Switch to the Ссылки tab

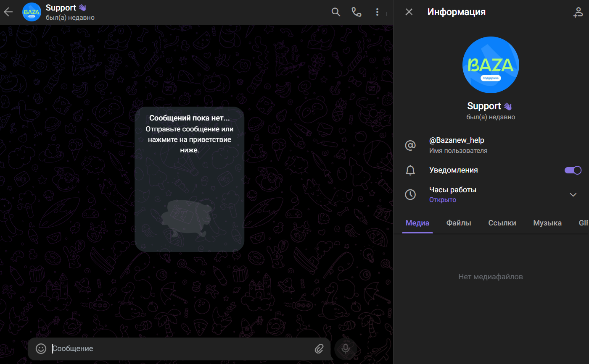pos(502,223)
